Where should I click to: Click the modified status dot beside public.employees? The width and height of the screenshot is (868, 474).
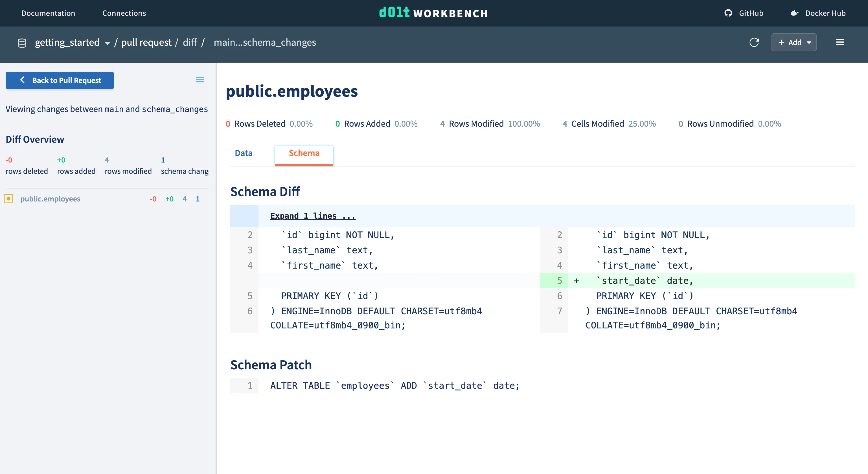(x=8, y=199)
